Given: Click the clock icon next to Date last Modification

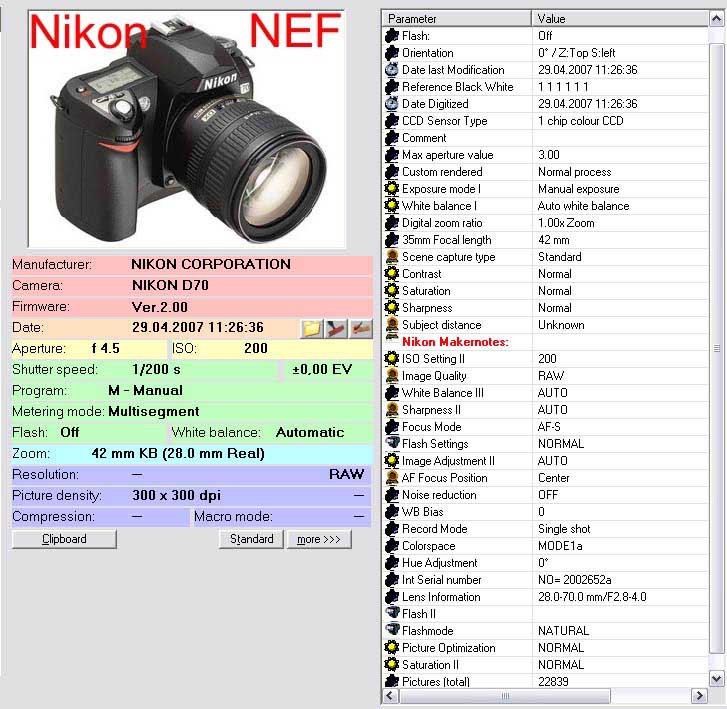Looking at the screenshot, I should click(x=392, y=70).
